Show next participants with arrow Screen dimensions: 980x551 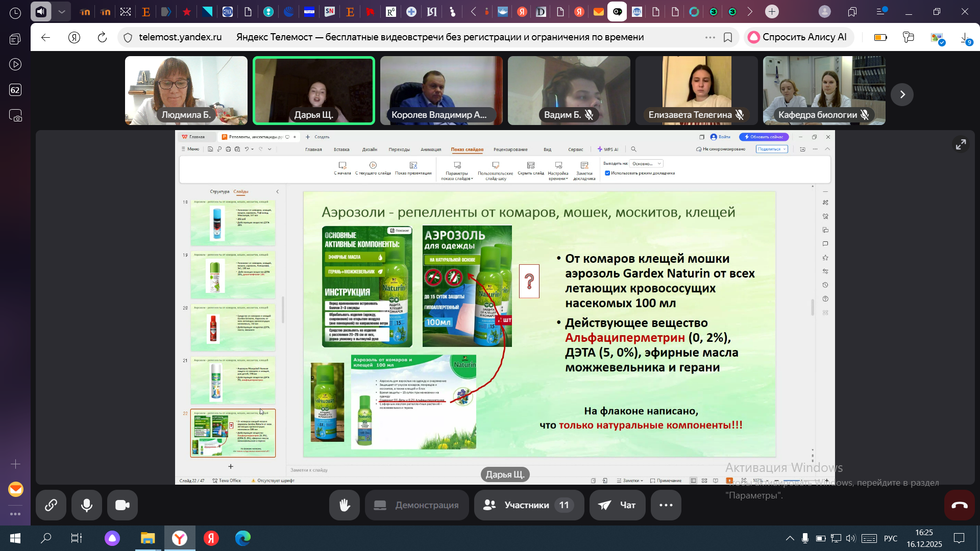pyautogui.click(x=902, y=94)
